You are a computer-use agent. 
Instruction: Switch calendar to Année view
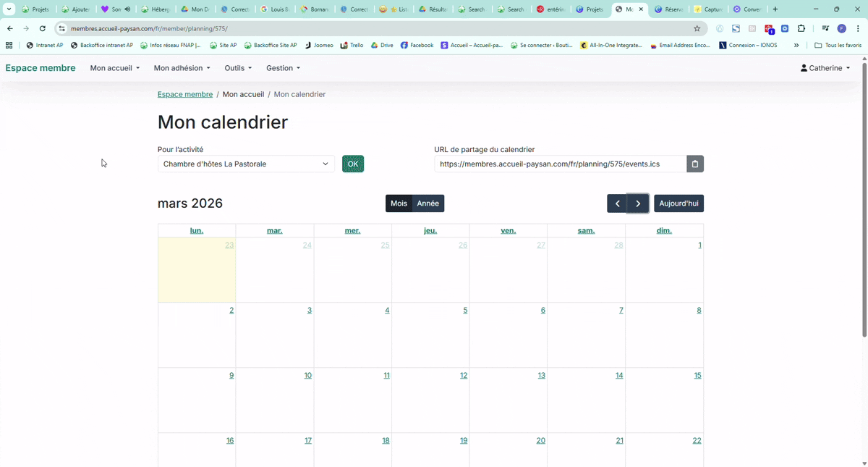[427, 203]
